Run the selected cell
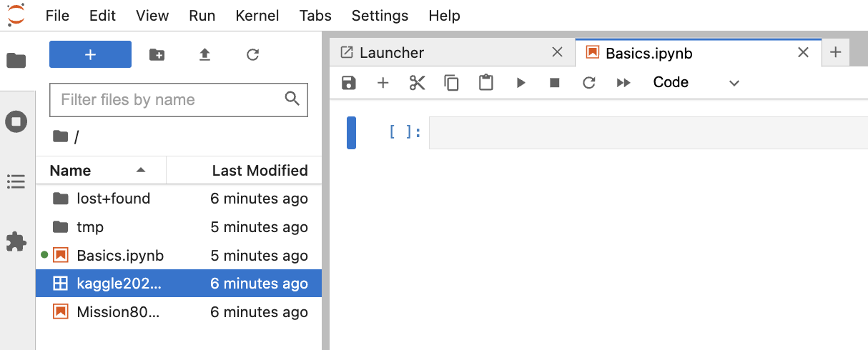The width and height of the screenshot is (868, 350). coord(521,83)
